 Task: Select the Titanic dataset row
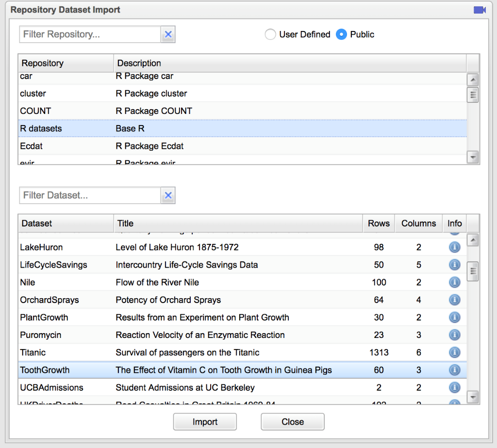point(243,352)
